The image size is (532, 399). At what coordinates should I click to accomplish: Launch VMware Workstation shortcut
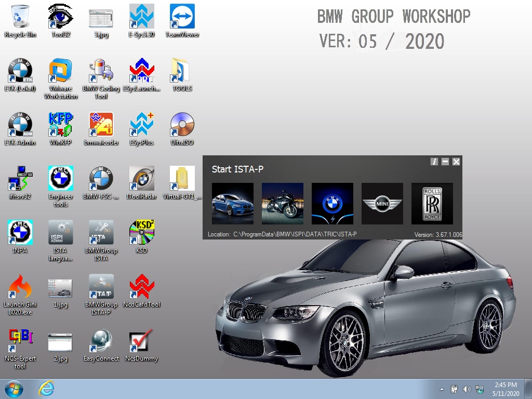(60, 78)
